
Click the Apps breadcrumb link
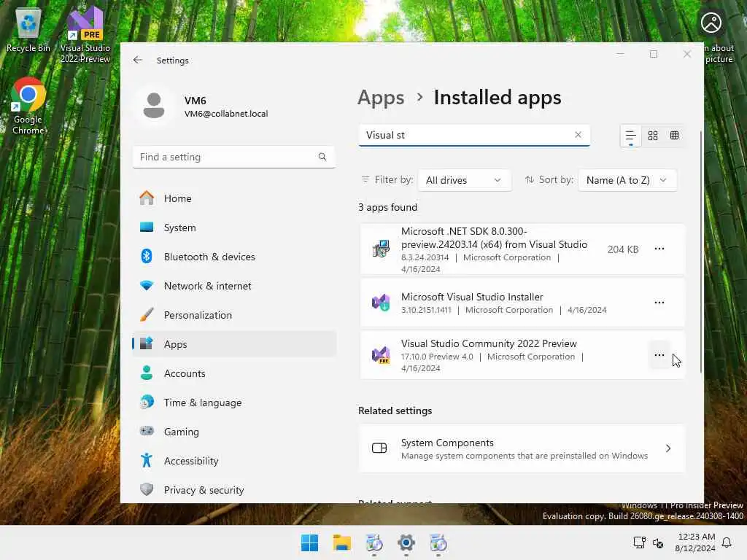[x=381, y=98]
